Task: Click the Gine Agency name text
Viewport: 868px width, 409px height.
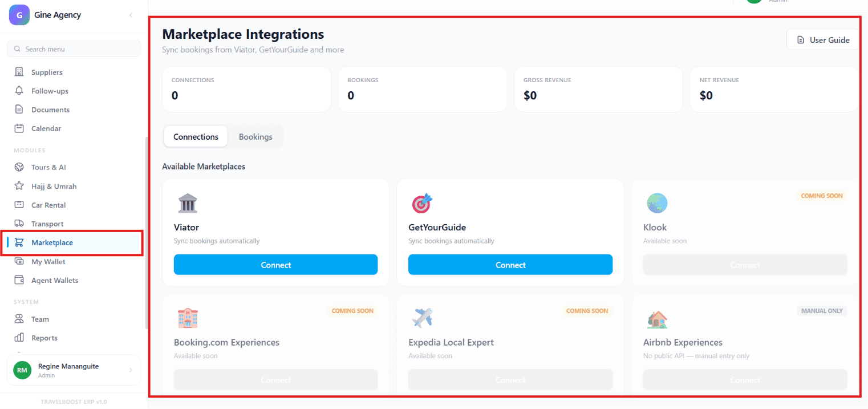Action: pyautogui.click(x=58, y=15)
